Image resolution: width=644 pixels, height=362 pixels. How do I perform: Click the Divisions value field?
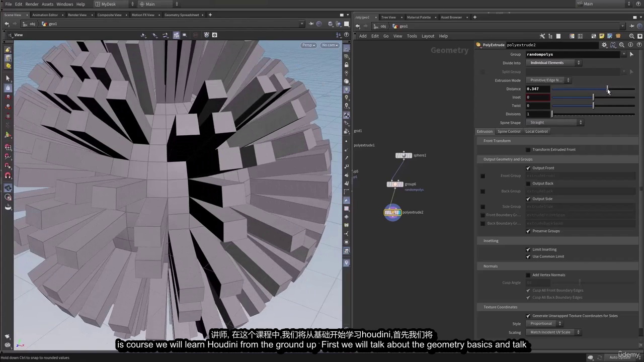pyautogui.click(x=538, y=114)
